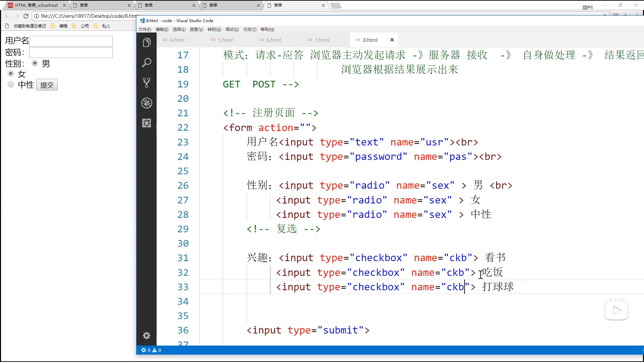644x362 pixels.
Task: Open the Search magnifier in activity bar
Action: [x=147, y=63]
